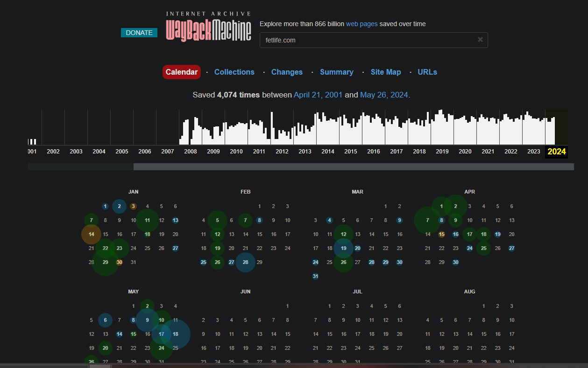Switch to the Changes tab

[x=287, y=72]
